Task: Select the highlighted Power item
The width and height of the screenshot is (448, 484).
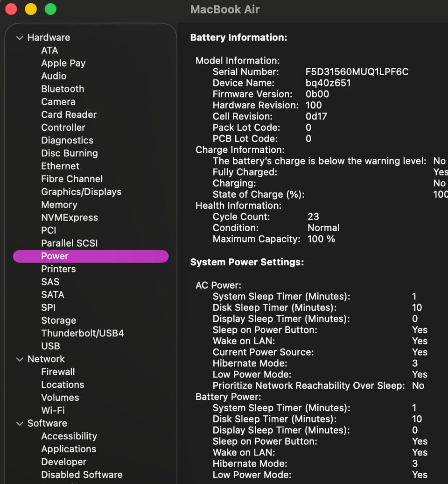Action: point(55,256)
